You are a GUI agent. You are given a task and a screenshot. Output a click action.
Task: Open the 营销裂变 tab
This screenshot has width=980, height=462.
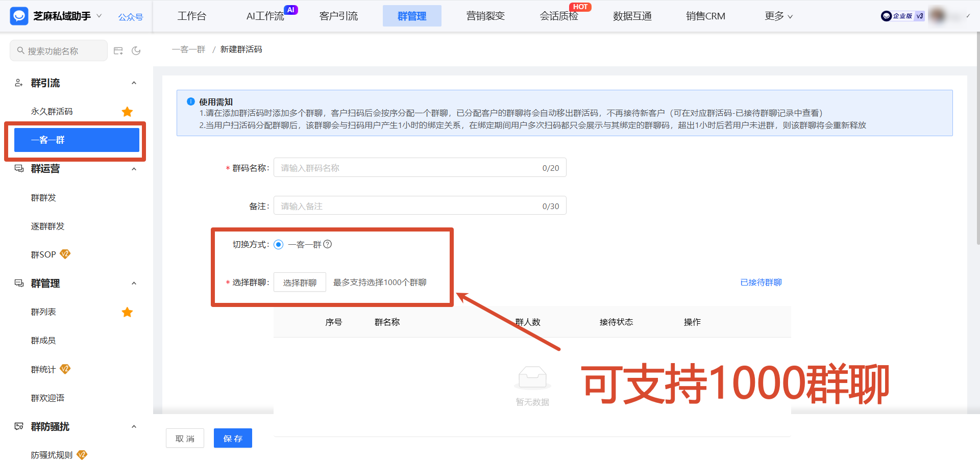tap(485, 16)
